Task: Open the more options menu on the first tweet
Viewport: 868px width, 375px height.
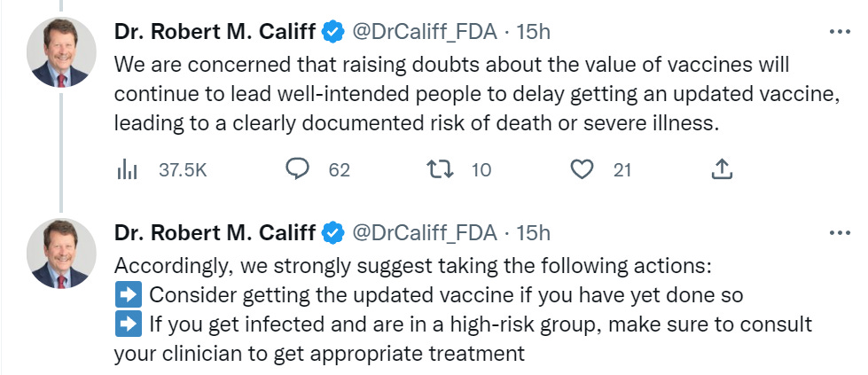Action: (838, 32)
